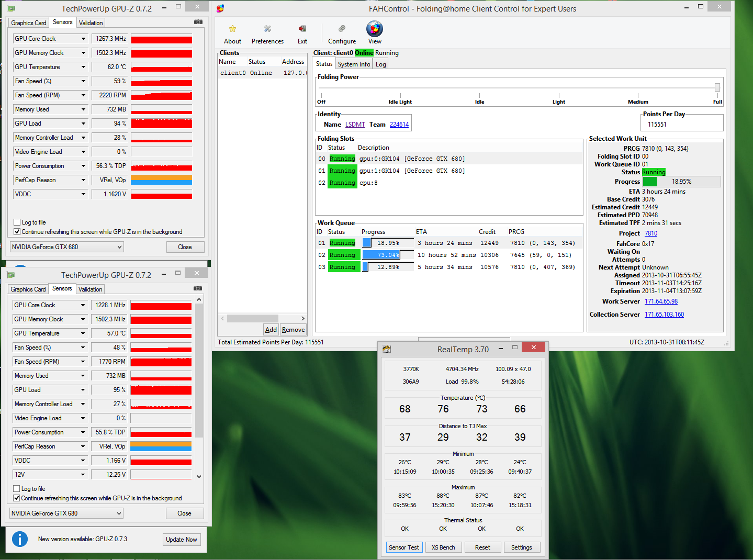This screenshot has width=753, height=560.
Task: Click Close button in top GPU-Z
Action: click(x=185, y=247)
